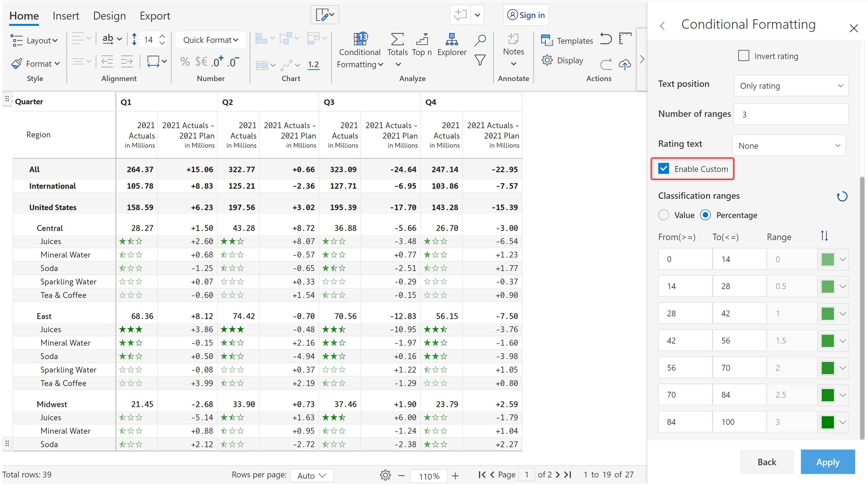Open the Quick Format dropdown

(x=210, y=40)
